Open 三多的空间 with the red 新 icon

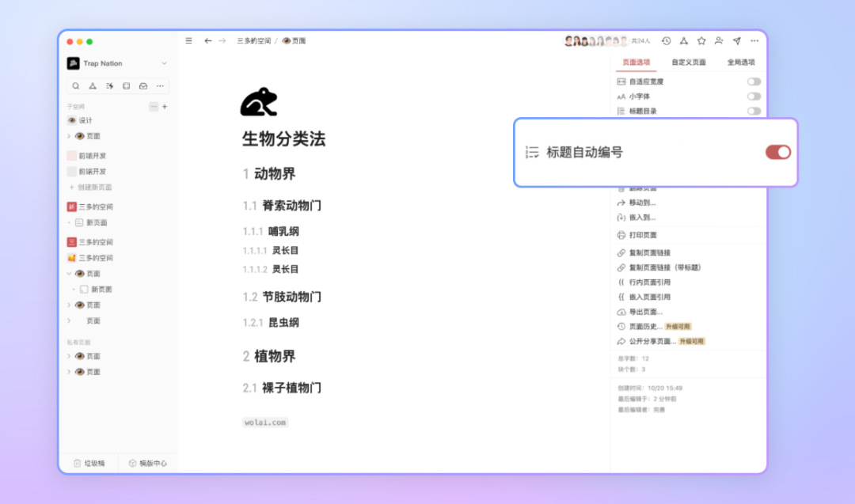[x=96, y=207]
